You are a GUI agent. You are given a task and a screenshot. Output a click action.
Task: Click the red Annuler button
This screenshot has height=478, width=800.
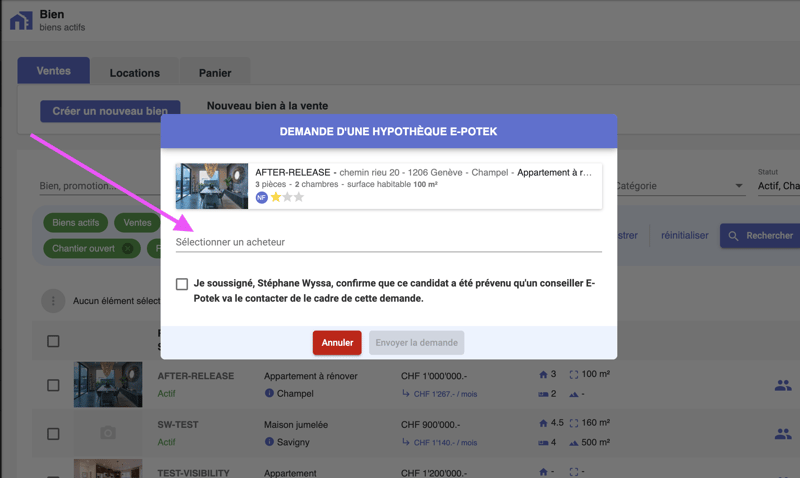[337, 343]
